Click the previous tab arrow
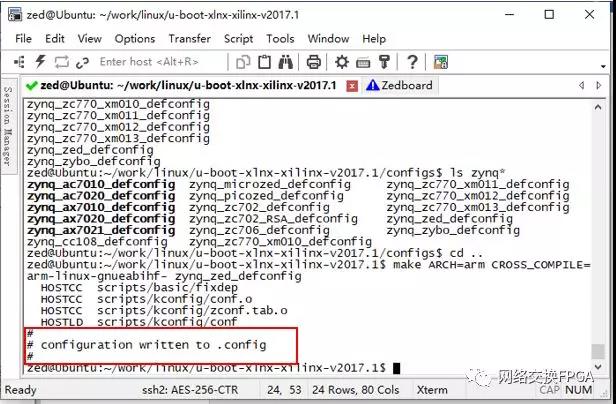This screenshot has width=616, height=404. (x=582, y=85)
